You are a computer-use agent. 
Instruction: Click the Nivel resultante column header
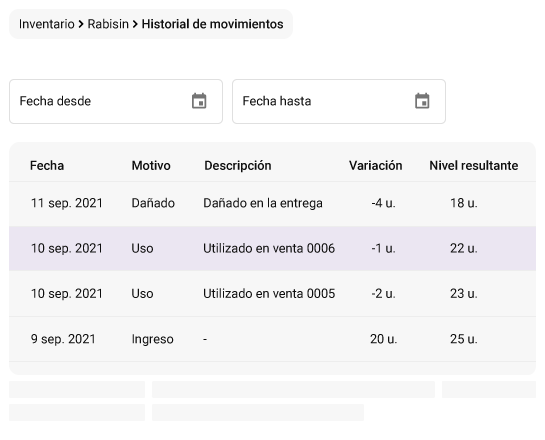point(474,165)
